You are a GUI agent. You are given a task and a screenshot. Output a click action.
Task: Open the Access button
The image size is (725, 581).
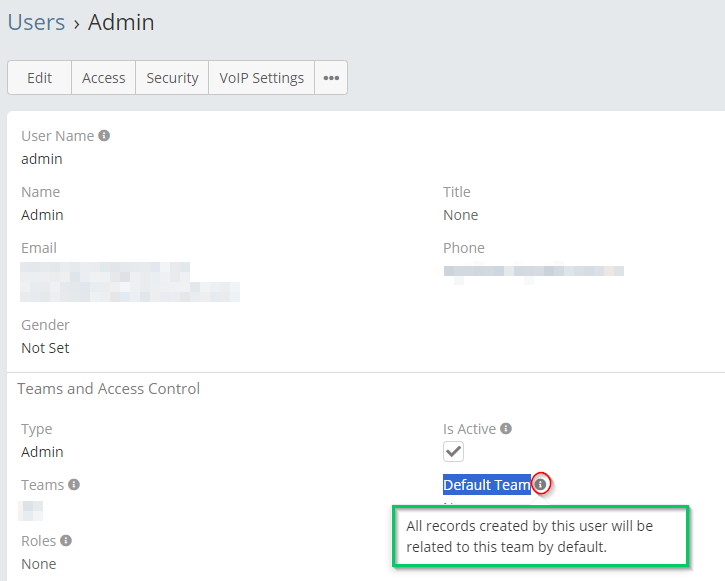(104, 78)
